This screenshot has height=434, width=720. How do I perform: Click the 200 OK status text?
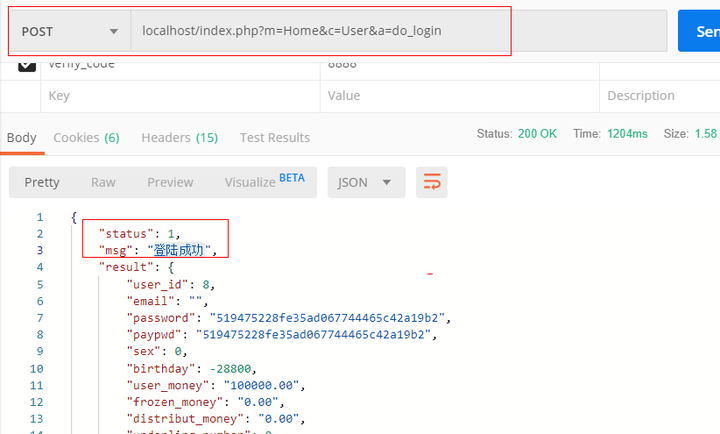pos(537,134)
